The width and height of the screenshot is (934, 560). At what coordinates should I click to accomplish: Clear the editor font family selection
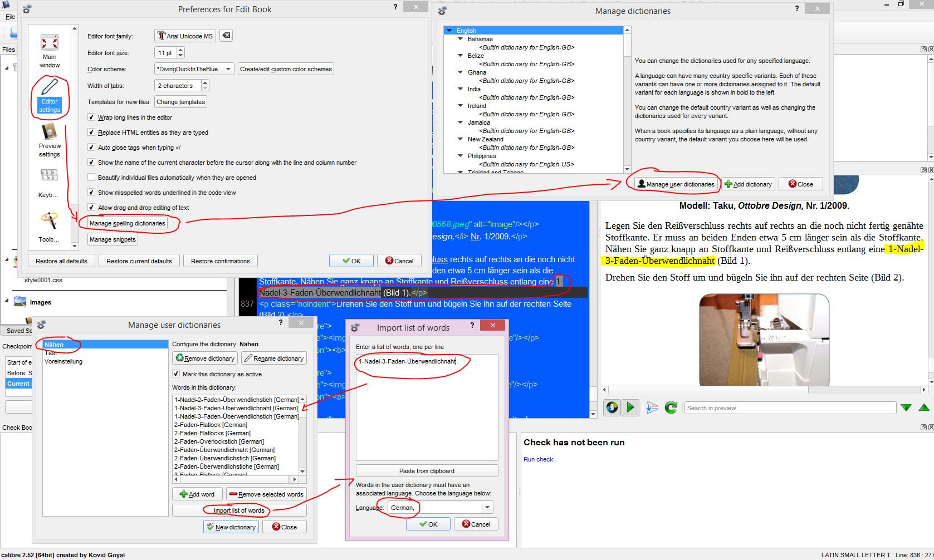click(226, 36)
